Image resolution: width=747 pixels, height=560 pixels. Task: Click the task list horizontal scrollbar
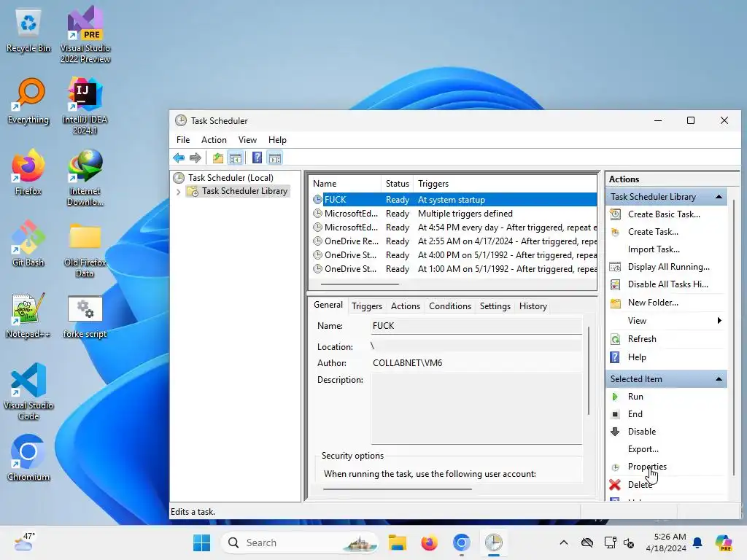[360, 284]
